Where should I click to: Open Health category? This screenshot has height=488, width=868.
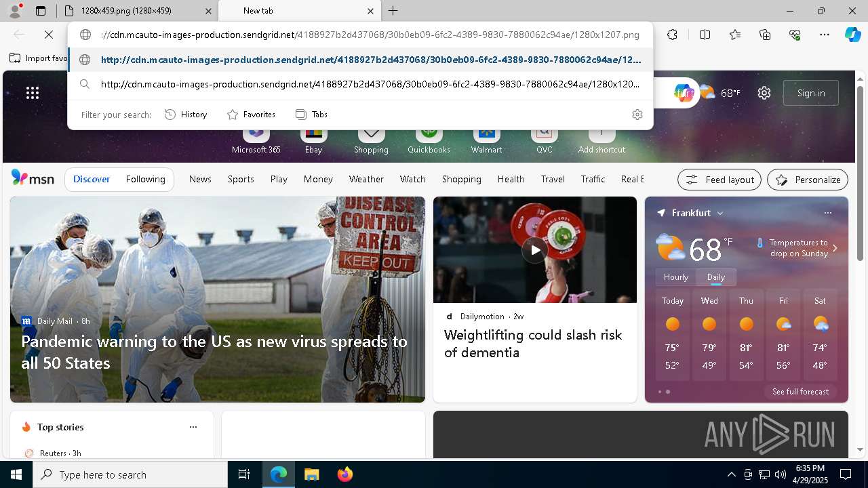[x=511, y=179]
